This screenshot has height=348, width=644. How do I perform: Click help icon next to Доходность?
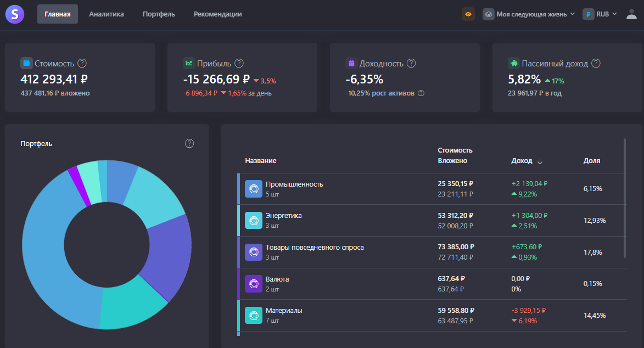411,63
